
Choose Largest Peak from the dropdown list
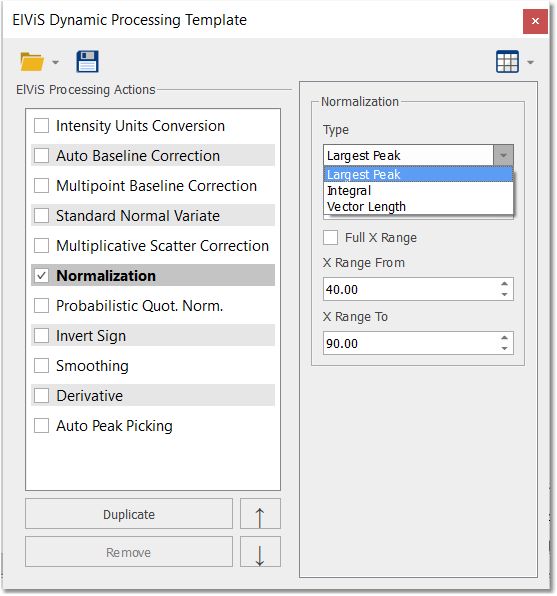tap(418, 174)
